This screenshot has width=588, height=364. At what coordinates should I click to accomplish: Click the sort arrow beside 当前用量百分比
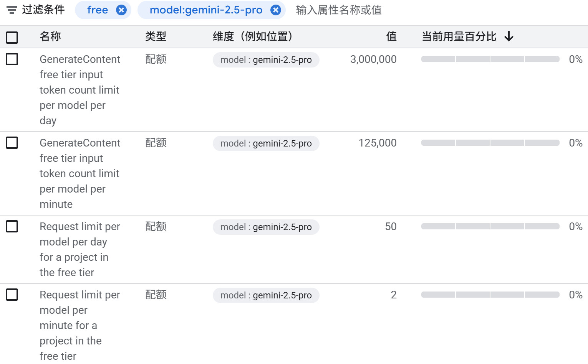(x=509, y=36)
